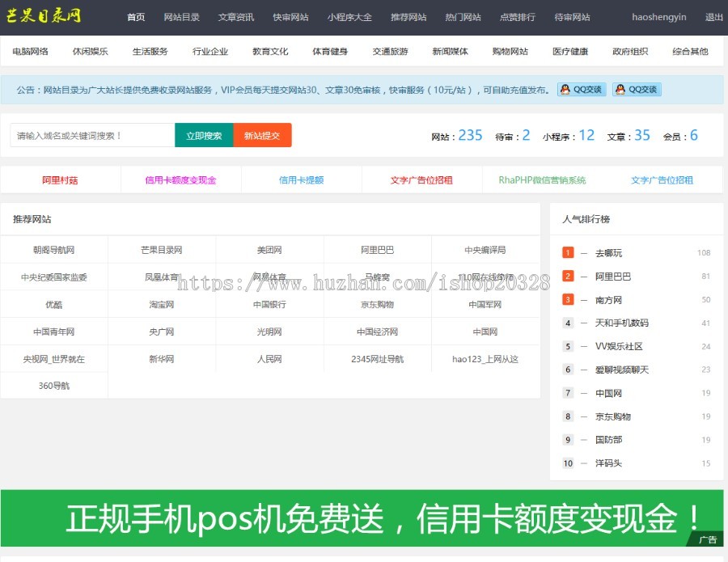Select the 综合其他 category
This screenshot has height=562, width=728.
click(691, 52)
